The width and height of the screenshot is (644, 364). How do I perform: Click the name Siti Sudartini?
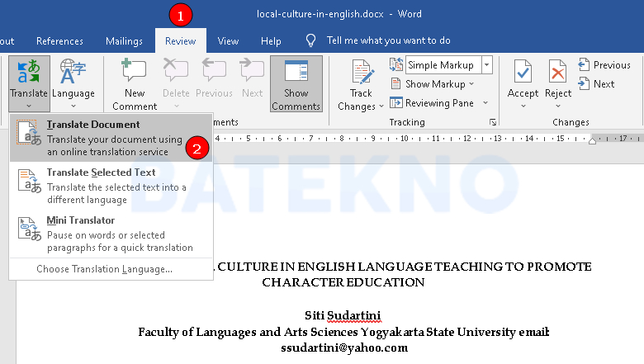pos(343,315)
